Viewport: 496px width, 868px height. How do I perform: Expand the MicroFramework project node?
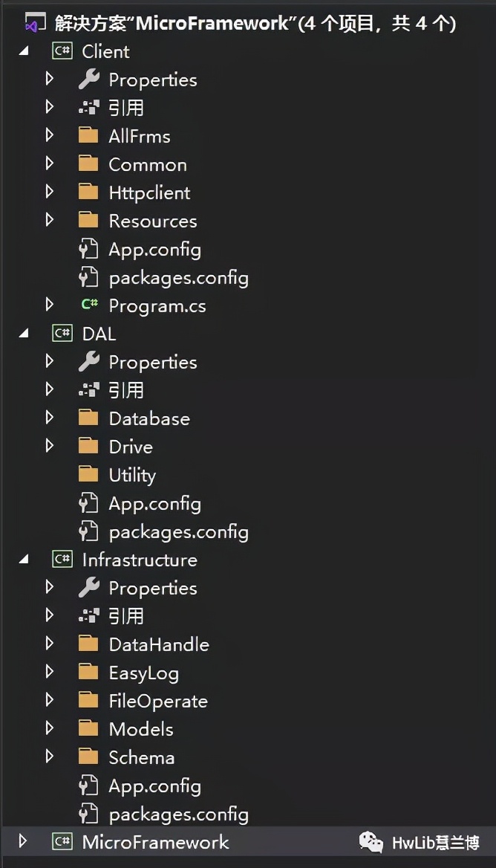[x=23, y=842]
